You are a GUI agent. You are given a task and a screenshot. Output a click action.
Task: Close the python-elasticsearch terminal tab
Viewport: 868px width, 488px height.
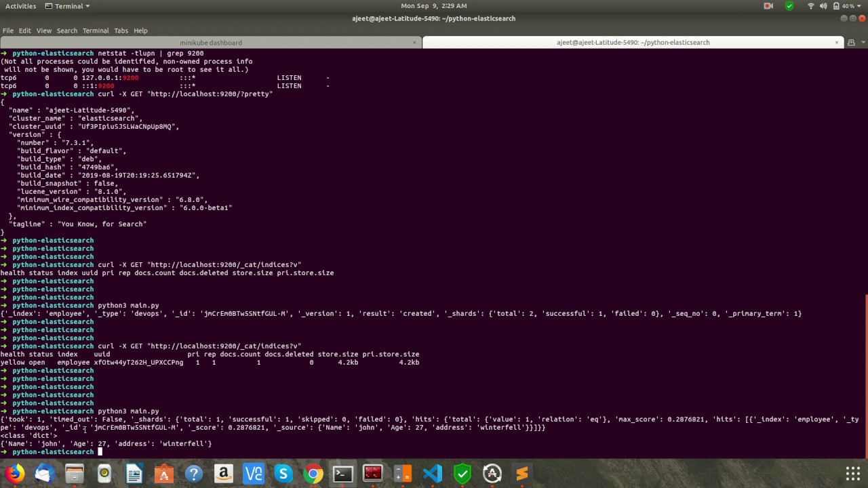coord(837,42)
